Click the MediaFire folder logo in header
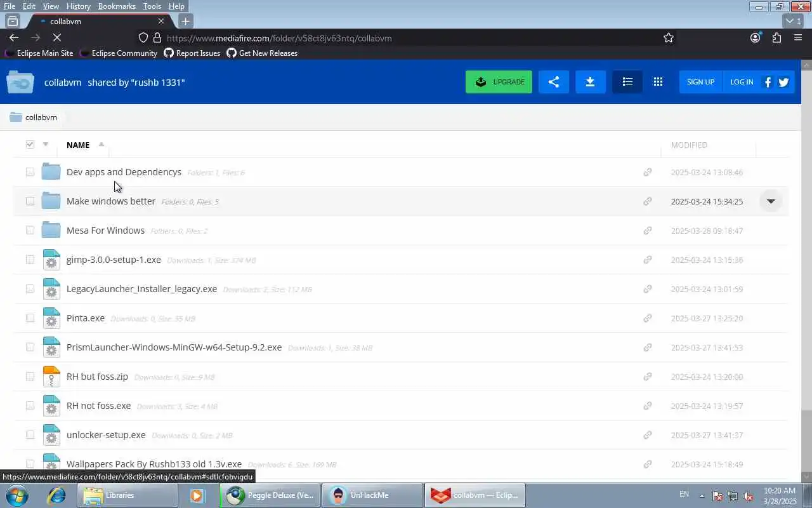 tap(20, 82)
